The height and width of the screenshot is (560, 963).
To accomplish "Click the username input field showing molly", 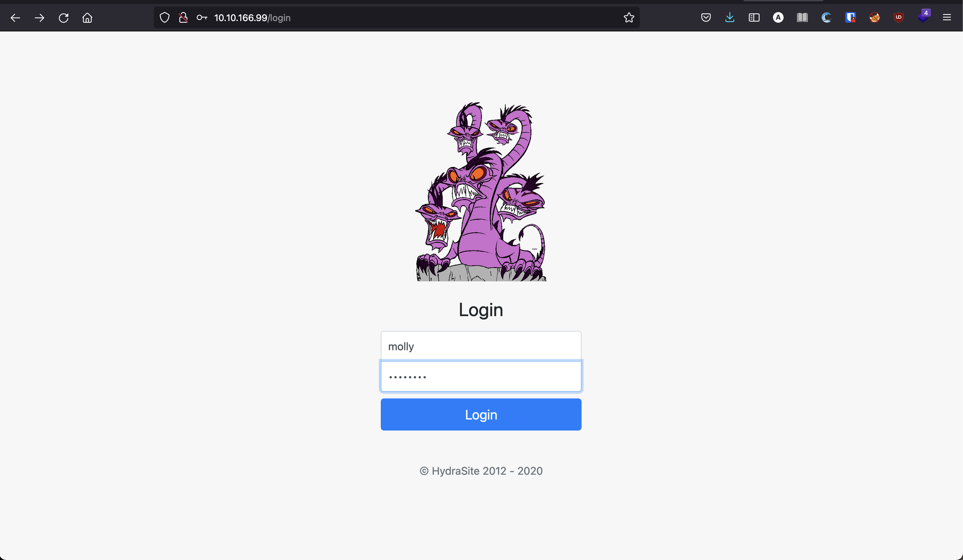I will [x=480, y=346].
